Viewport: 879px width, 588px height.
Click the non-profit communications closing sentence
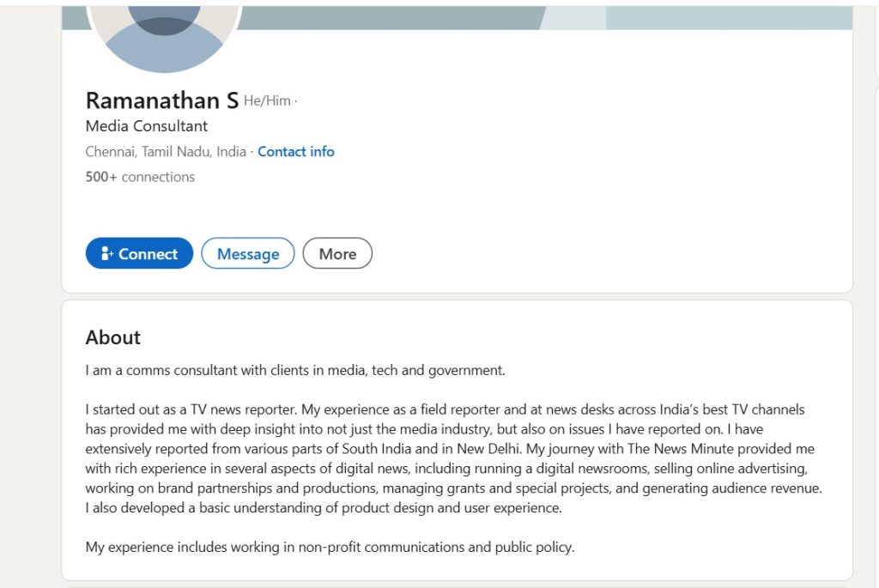(x=330, y=547)
